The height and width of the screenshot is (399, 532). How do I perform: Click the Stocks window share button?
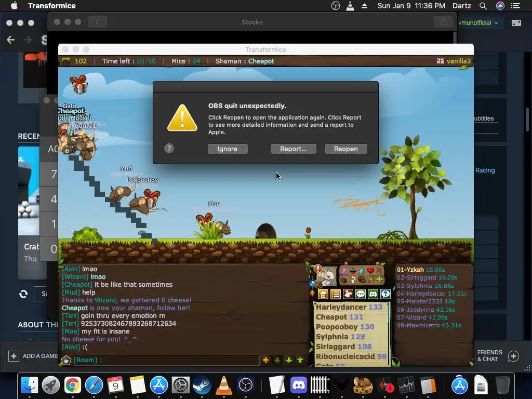tap(443, 22)
